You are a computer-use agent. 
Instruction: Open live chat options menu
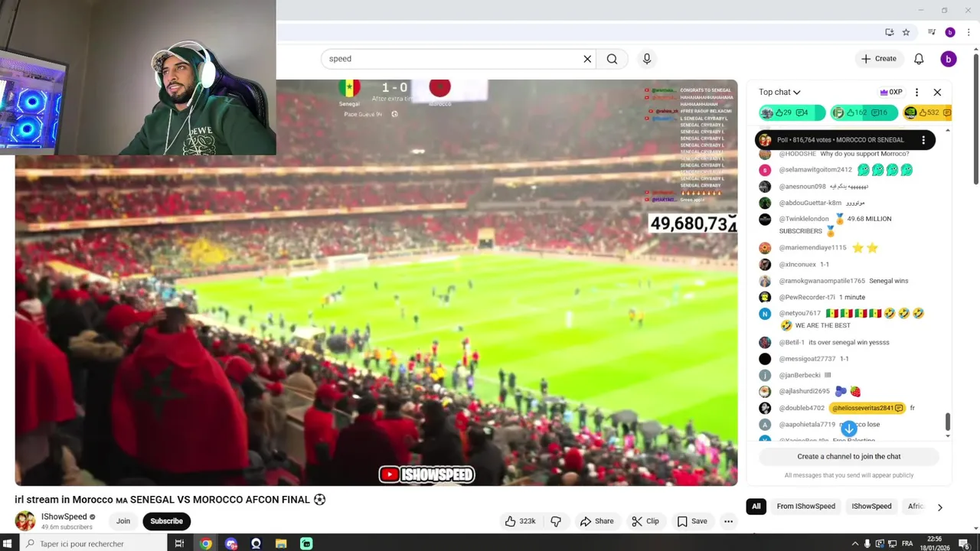[916, 92]
